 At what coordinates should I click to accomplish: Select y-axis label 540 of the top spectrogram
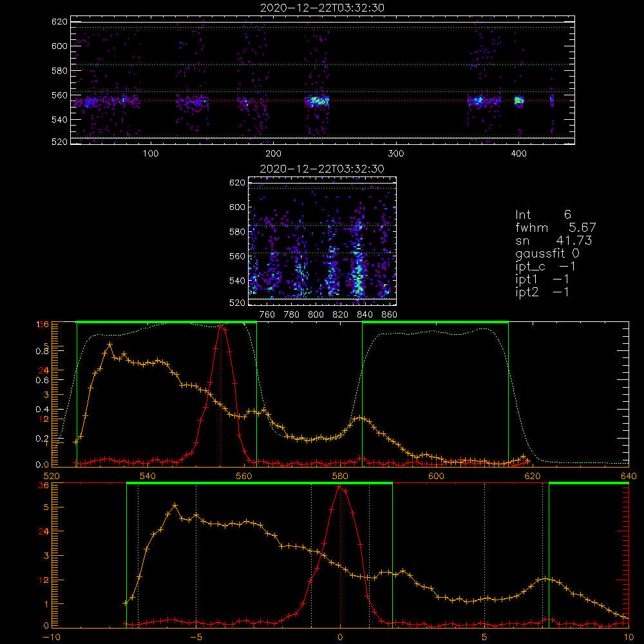[x=59, y=120]
